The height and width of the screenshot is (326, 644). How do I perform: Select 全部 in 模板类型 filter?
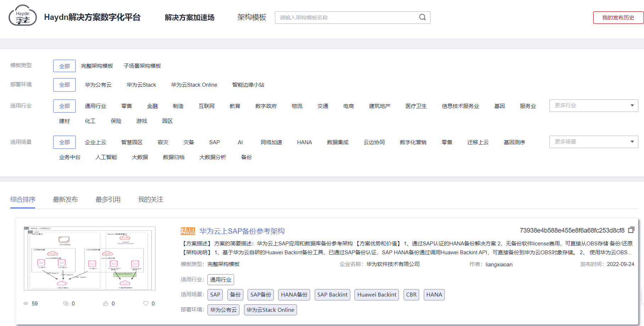tap(64, 66)
